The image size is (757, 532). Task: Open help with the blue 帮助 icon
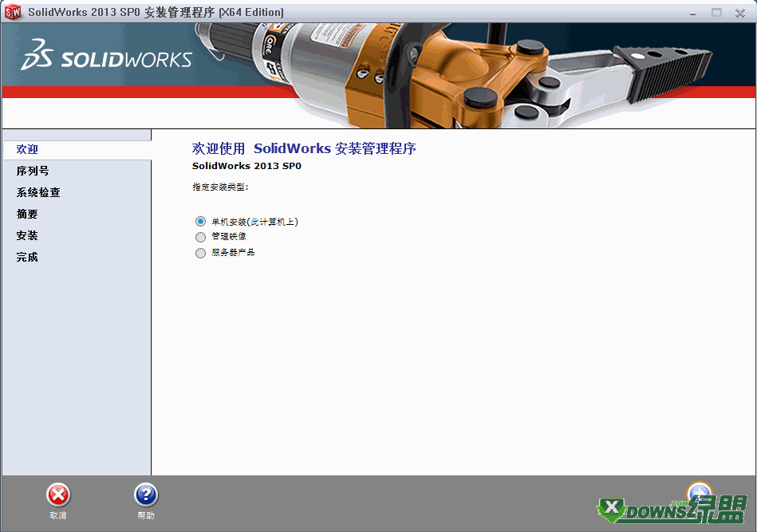click(146, 495)
